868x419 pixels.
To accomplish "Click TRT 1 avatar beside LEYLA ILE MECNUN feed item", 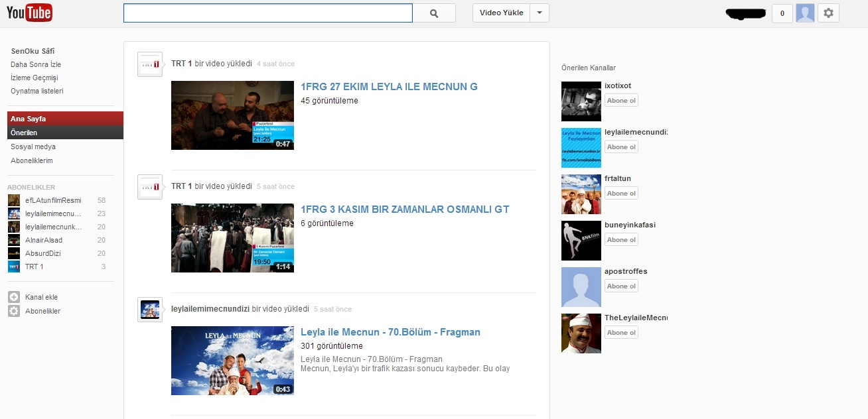I will click(x=150, y=64).
